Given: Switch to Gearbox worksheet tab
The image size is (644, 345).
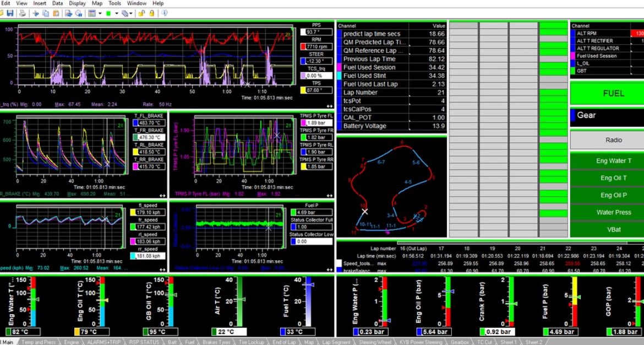Looking at the screenshot, I should [460, 342].
